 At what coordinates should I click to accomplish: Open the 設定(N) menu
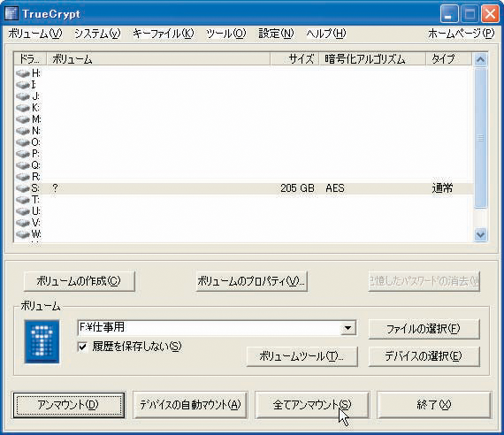pyautogui.click(x=276, y=34)
